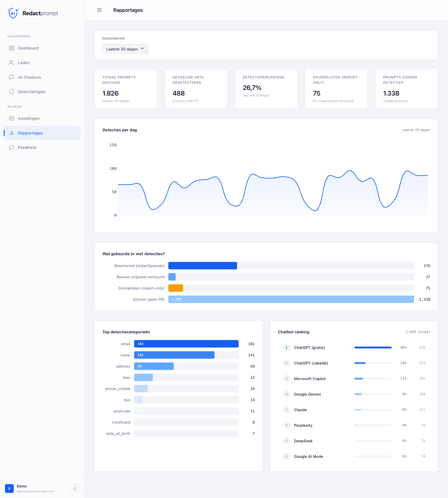Click the Rapportages bar chart icon

pos(12,133)
